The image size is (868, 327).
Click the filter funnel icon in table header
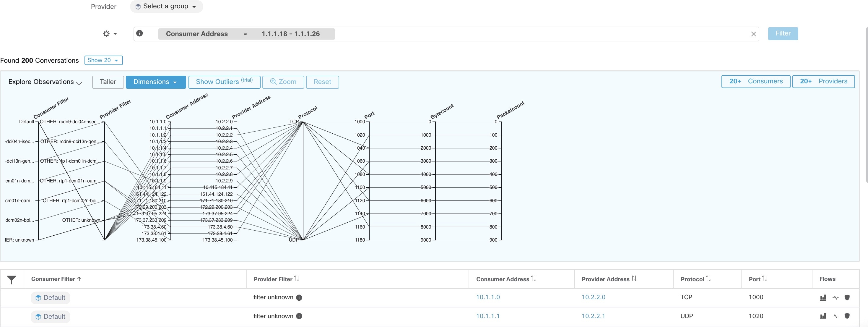tap(12, 279)
